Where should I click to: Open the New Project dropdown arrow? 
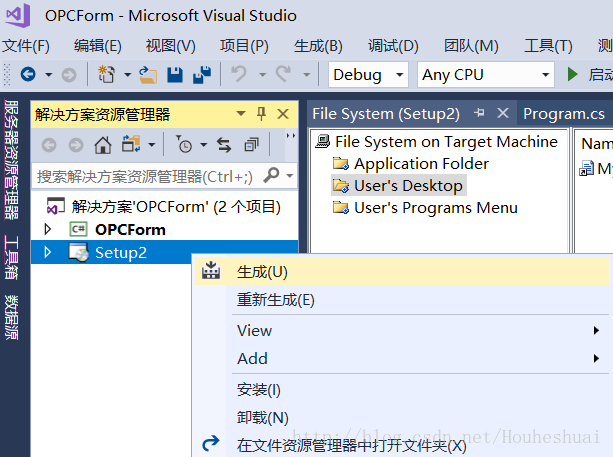tap(127, 74)
